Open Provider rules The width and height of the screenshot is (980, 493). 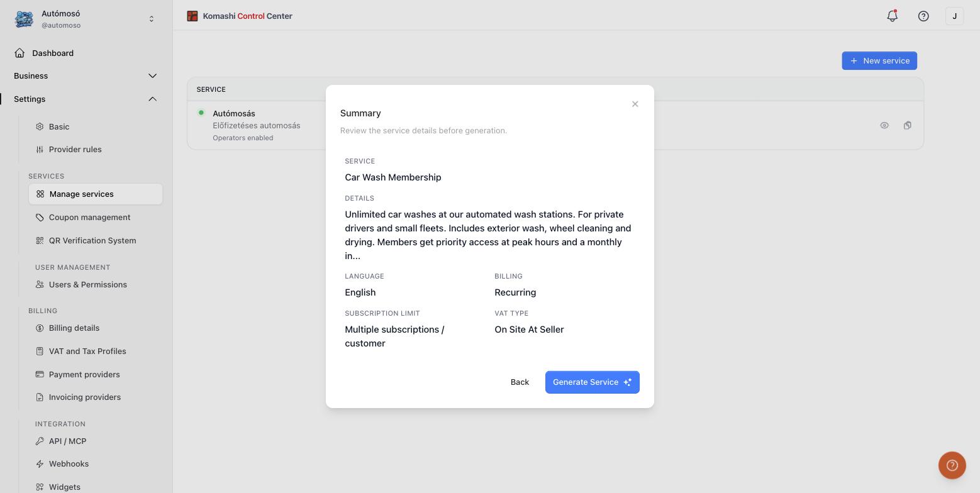[x=75, y=149]
